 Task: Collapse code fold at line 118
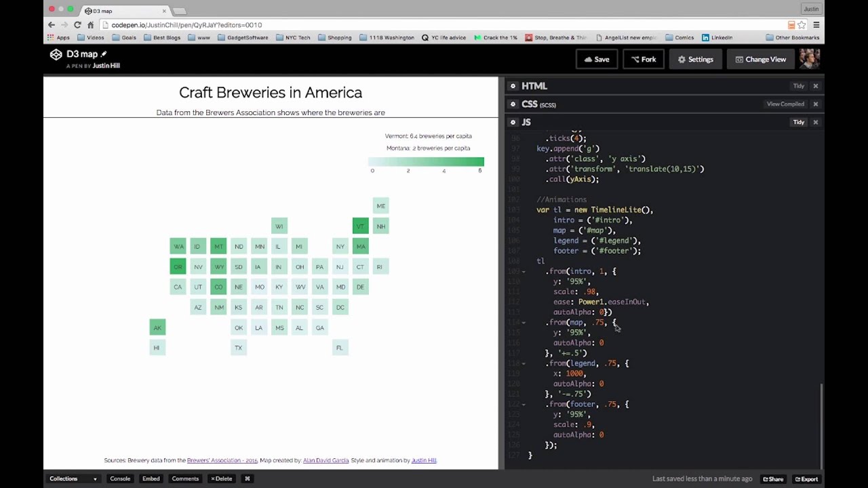524,363
